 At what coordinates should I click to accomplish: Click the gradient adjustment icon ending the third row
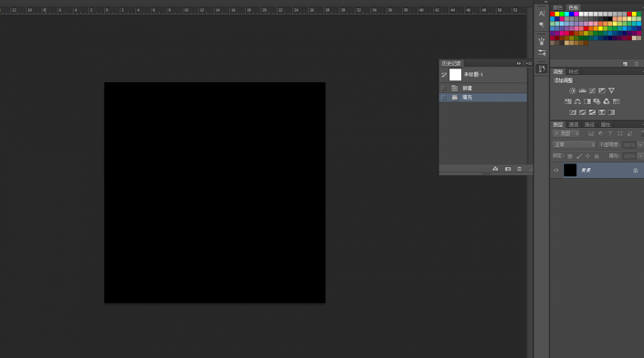(x=611, y=112)
